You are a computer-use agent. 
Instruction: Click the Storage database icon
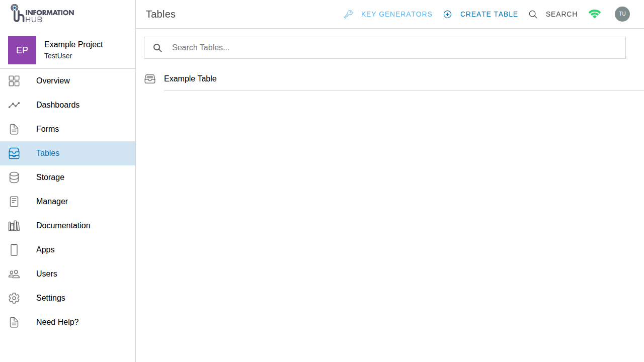(14, 177)
